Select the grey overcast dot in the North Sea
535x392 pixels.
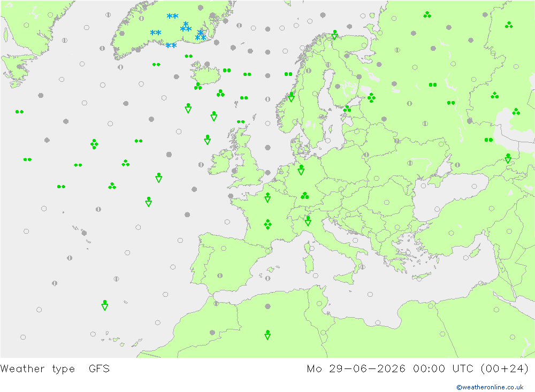[267, 148]
